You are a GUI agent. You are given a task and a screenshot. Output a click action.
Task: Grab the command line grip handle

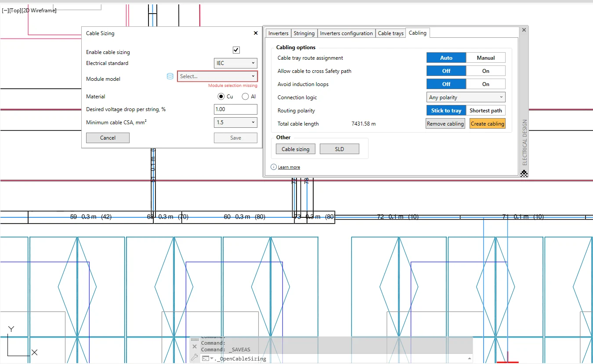tap(195, 339)
